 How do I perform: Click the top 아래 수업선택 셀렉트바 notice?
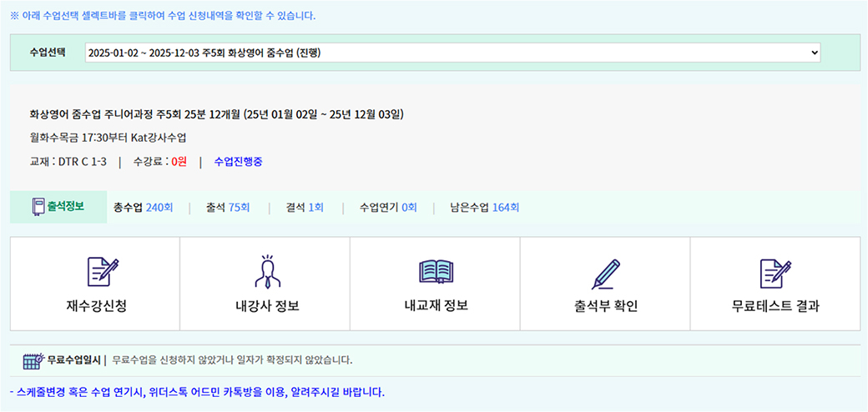tap(163, 16)
